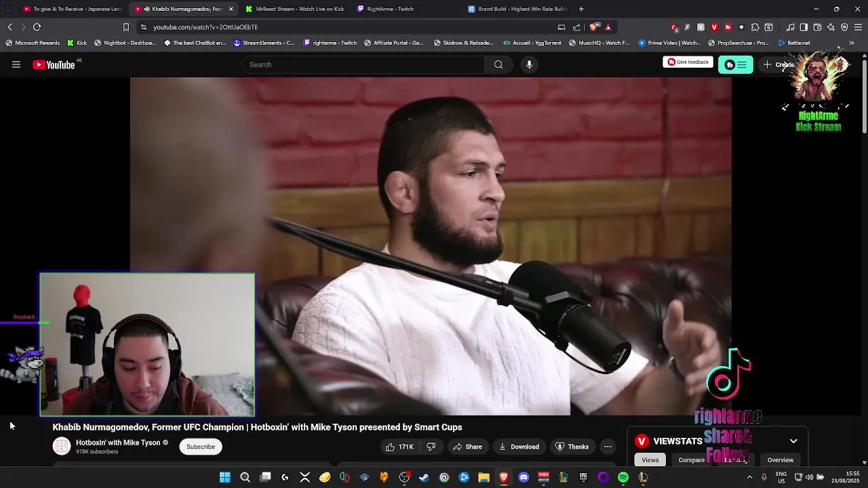Open Epic Games launcher from the taskbar

tap(583, 477)
